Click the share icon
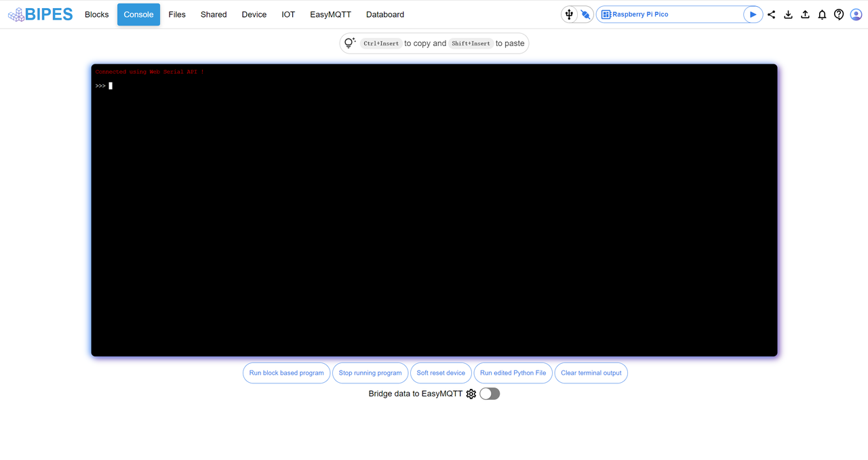868x460 pixels. point(771,14)
